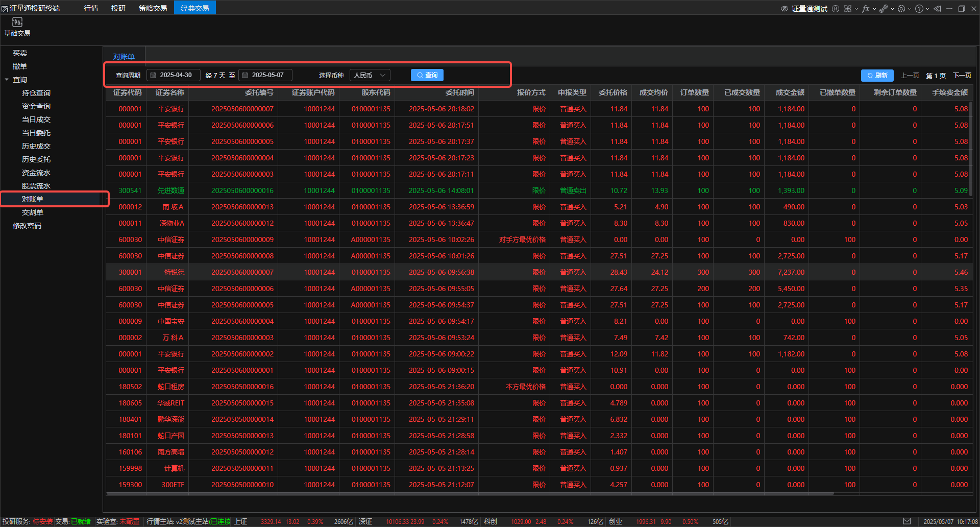This screenshot has height=527, width=980.
Task: Click the app logo icon in title bar
Action: tap(5, 9)
